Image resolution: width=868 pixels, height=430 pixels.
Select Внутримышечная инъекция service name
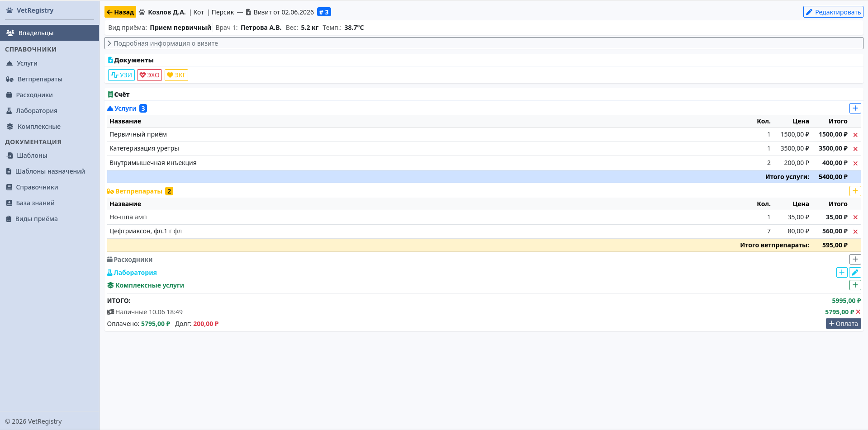click(x=153, y=163)
